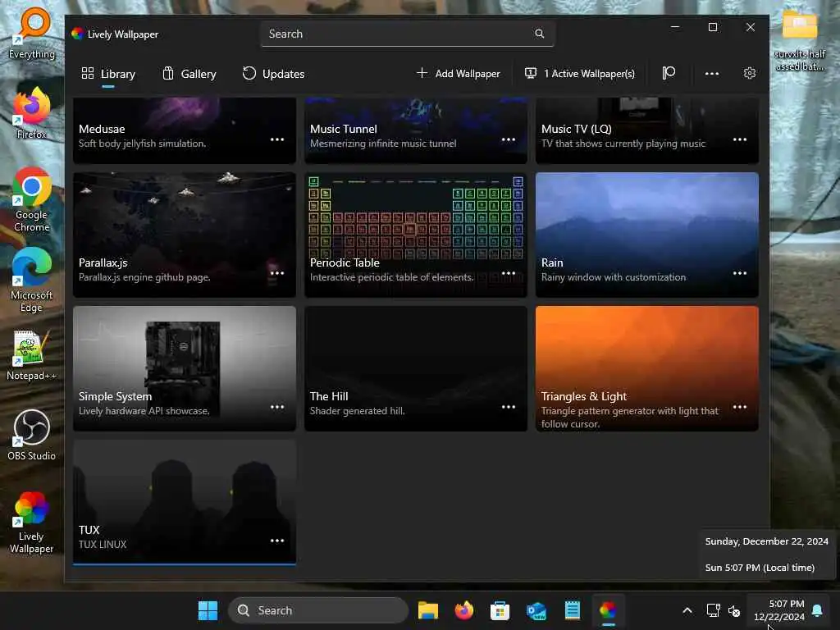Image resolution: width=840 pixels, height=630 pixels.
Task: Click the Everything desktop shortcut
Action: point(32,33)
